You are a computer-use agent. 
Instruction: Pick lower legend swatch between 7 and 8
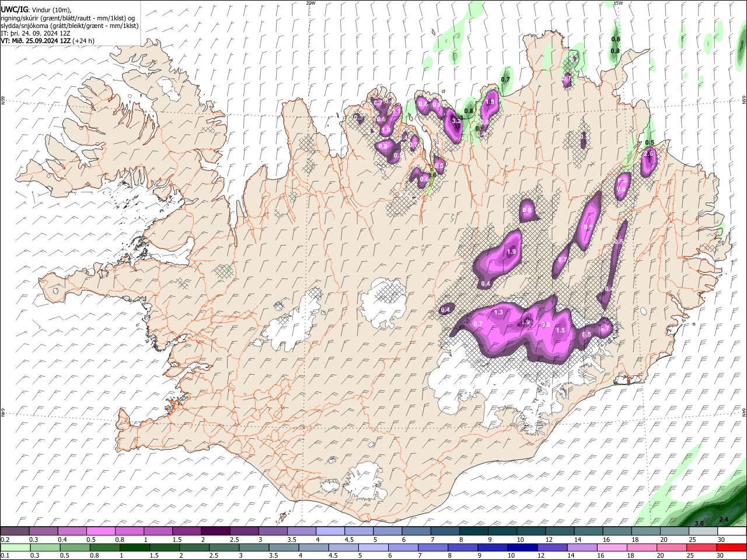pyautogui.click(x=433, y=548)
